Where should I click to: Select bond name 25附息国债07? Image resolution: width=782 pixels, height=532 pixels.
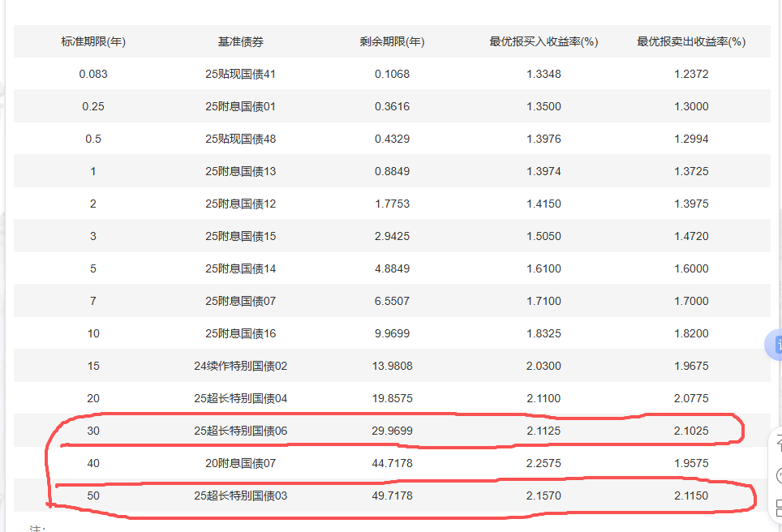[x=240, y=301]
